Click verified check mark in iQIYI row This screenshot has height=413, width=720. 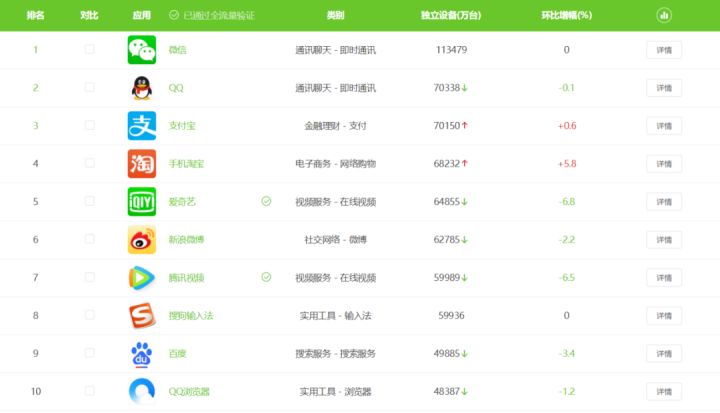point(266,201)
